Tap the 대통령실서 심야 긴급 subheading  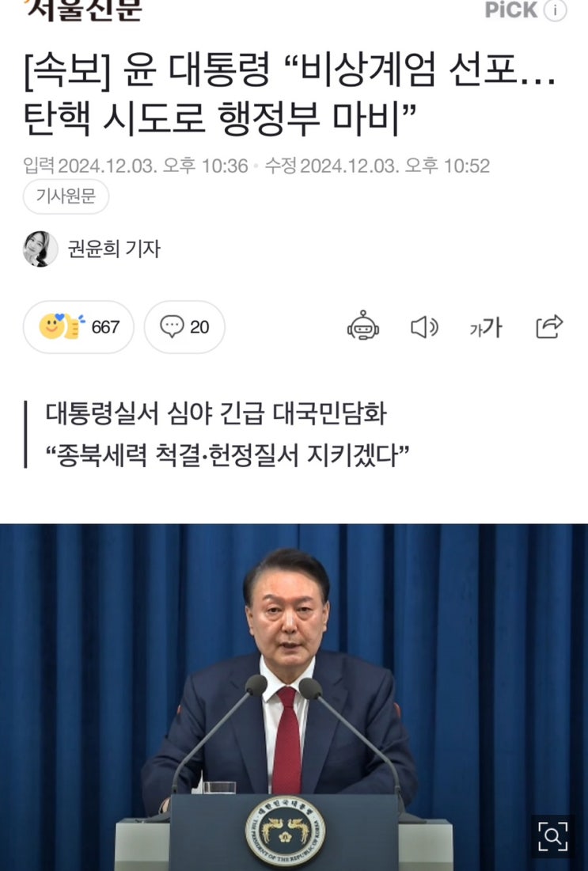pos(215,414)
